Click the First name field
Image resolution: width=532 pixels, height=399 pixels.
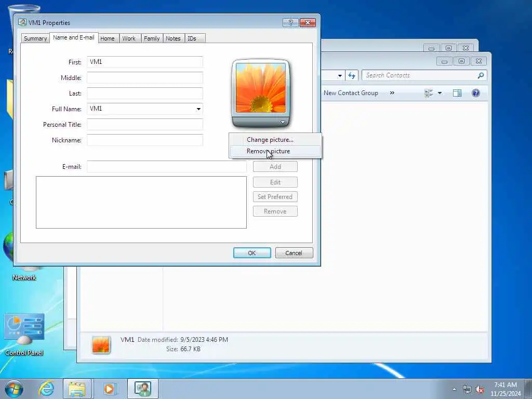coord(145,62)
